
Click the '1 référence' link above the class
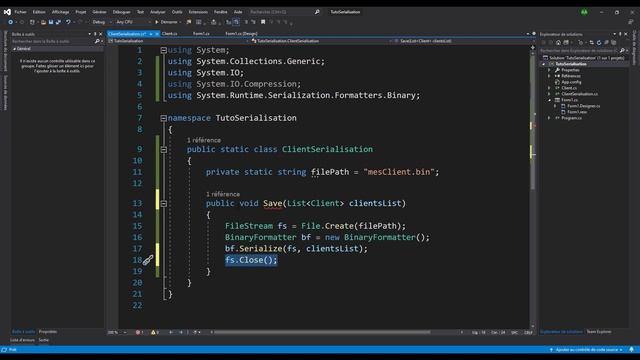204,140
